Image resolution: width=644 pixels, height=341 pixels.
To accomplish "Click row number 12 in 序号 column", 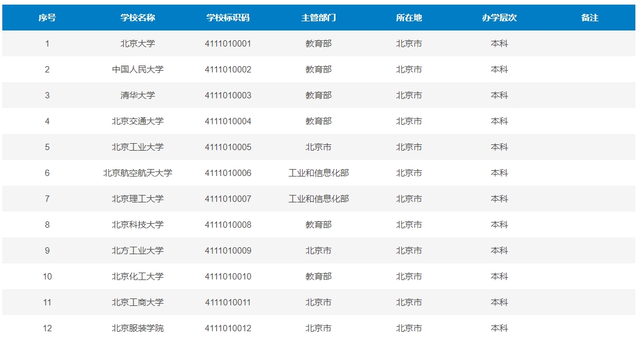I will pos(47,328).
